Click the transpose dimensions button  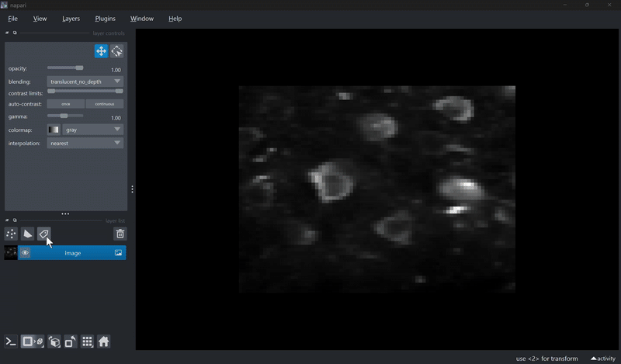71,341
